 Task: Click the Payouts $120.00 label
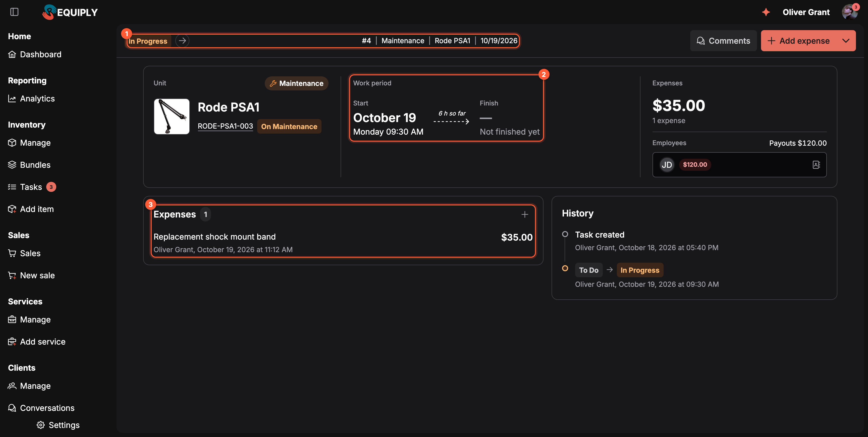coord(798,143)
